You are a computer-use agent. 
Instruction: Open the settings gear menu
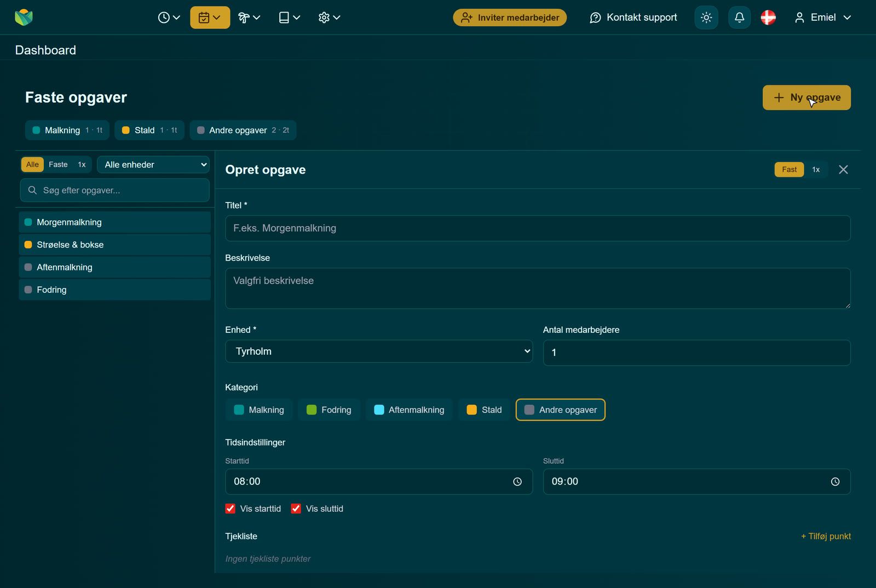tap(330, 18)
